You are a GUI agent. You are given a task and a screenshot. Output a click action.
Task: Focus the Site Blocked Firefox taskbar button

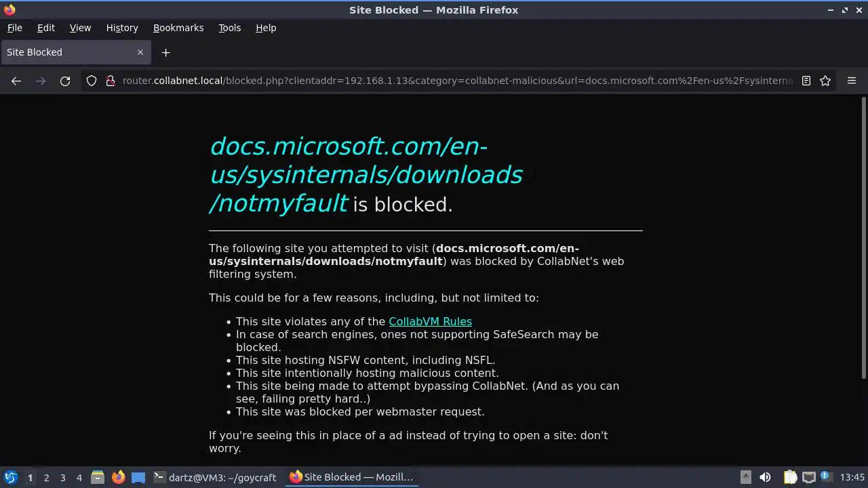point(351,477)
